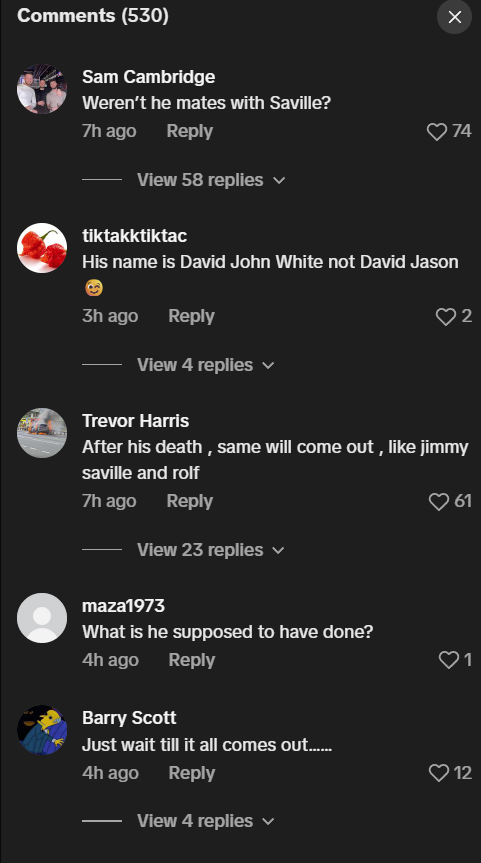Reply to maza1973's comment
The width and height of the screenshot is (481, 863).
192,660
